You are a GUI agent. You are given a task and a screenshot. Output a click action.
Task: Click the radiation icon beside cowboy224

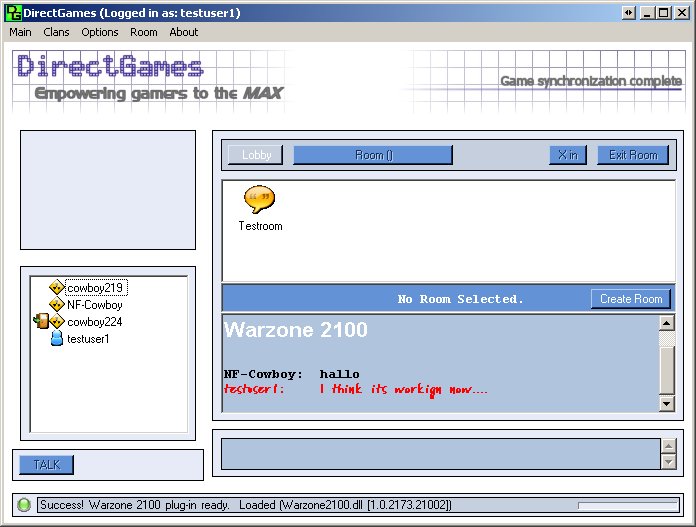tap(57, 321)
